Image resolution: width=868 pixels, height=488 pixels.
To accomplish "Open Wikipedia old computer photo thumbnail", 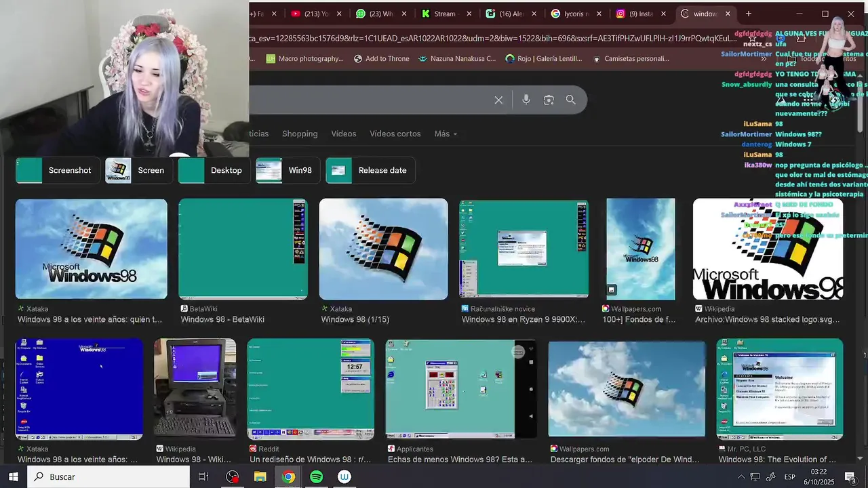I will (x=195, y=389).
